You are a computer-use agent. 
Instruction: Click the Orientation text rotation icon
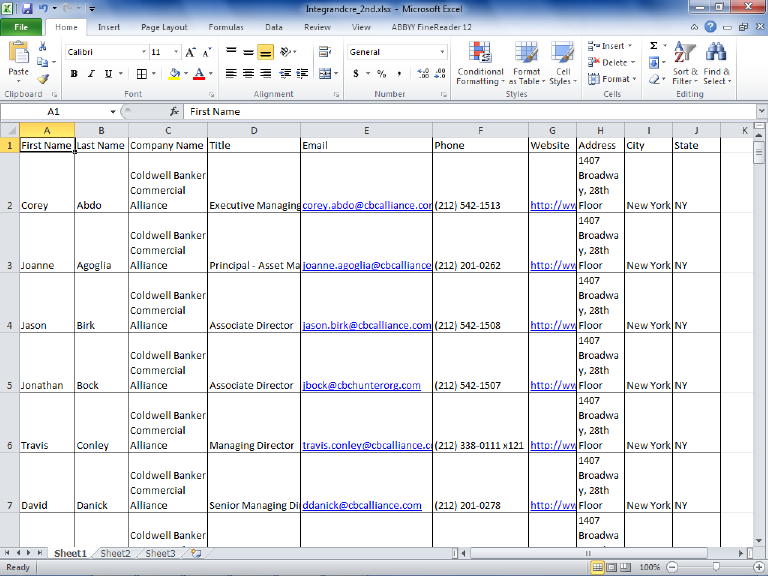click(x=286, y=51)
